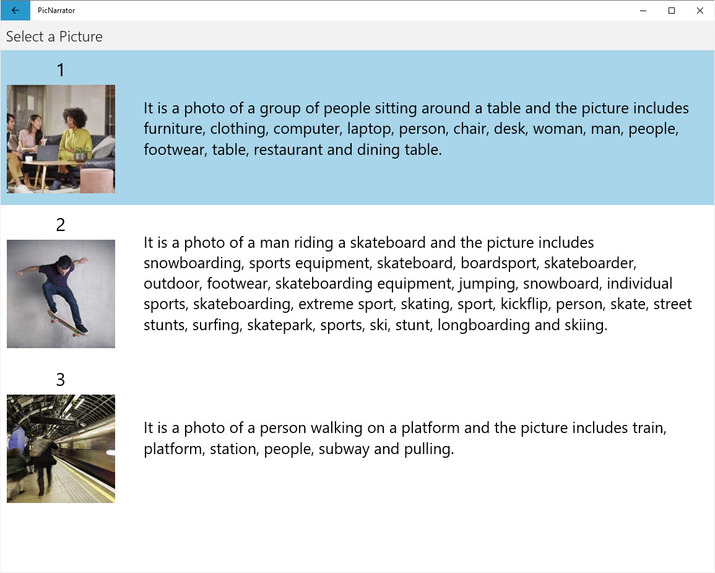Click the description about a man riding a skateboard

click(418, 284)
